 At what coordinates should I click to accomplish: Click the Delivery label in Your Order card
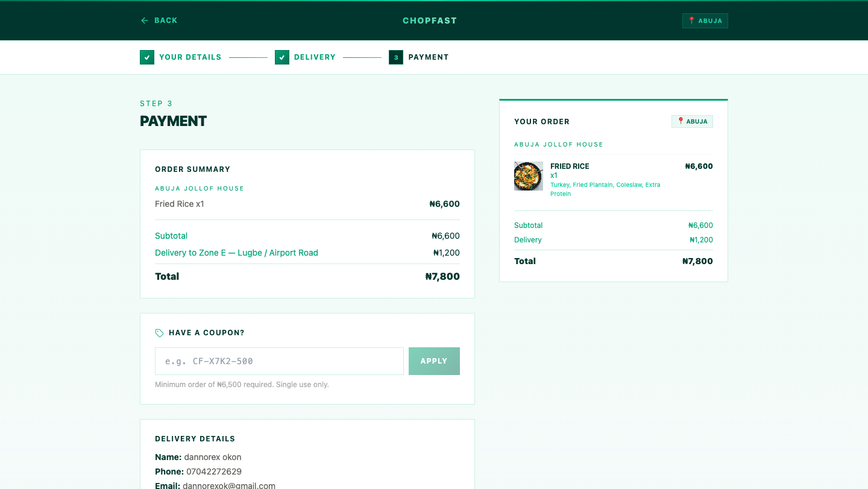[528, 240]
